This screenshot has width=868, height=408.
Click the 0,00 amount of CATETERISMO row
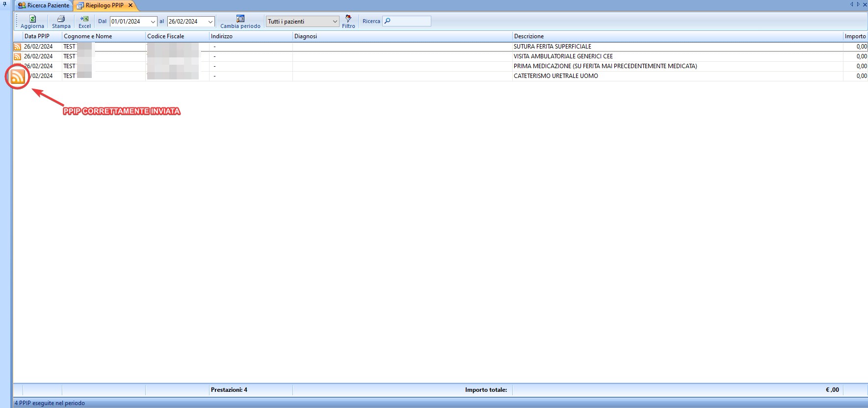(x=862, y=76)
